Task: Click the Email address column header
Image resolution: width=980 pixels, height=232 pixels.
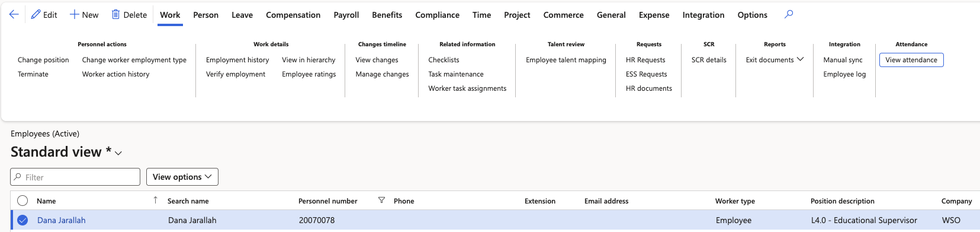Action: pos(606,201)
